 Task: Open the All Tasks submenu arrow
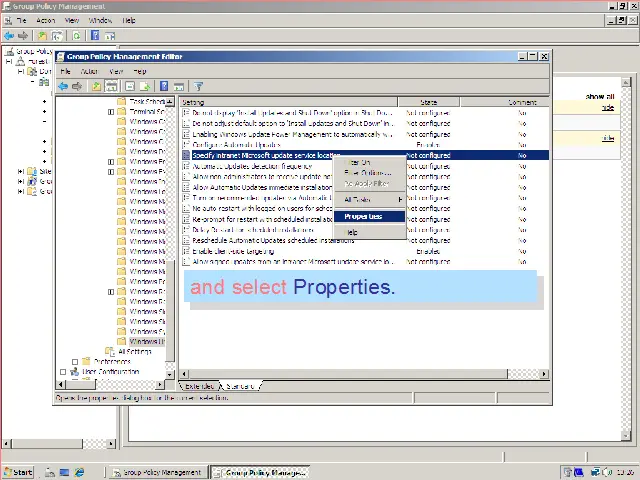(400, 200)
